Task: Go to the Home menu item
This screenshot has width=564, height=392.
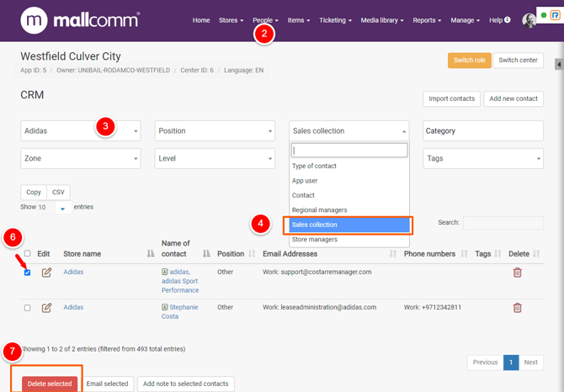Action: (x=201, y=20)
